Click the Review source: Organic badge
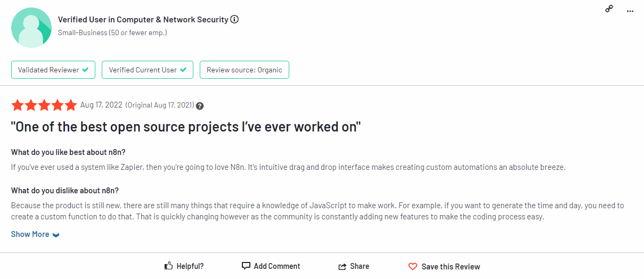Image resolution: width=644 pixels, height=279 pixels. pyautogui.click(x=244, y=70)
